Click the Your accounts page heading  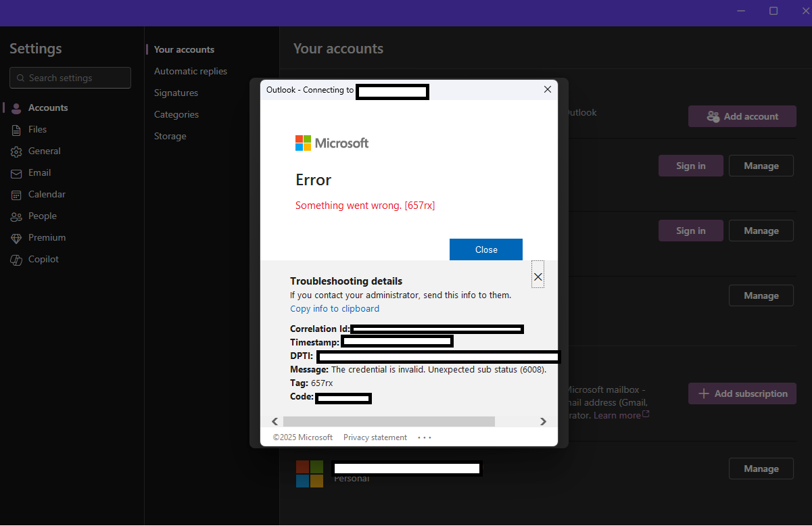click(338, 49)
